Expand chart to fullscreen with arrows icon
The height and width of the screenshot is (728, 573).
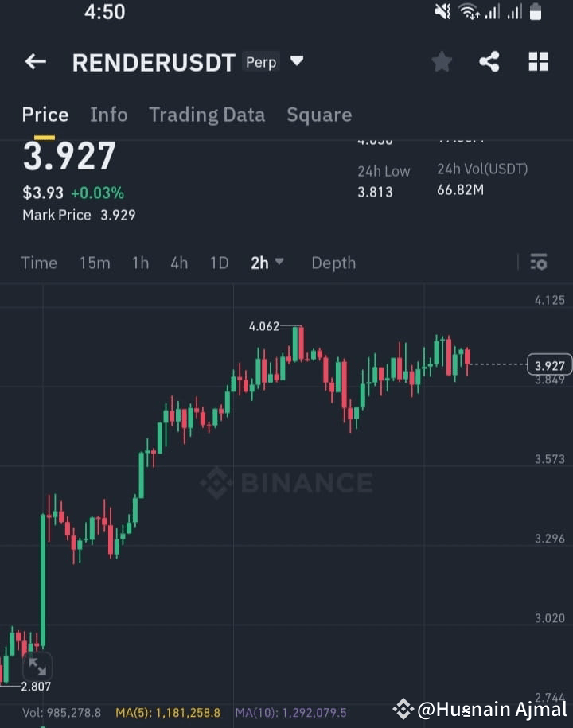point(37,667)
